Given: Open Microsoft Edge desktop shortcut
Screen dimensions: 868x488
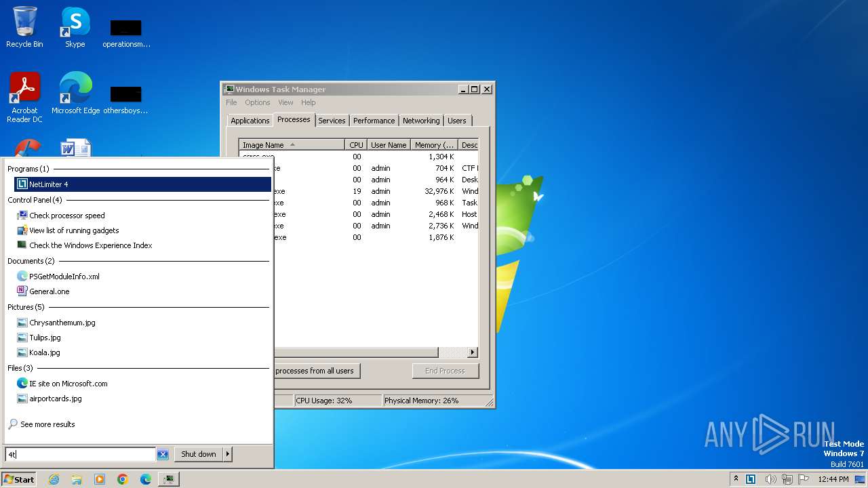Looking at the screenshot, I should 75,93.
